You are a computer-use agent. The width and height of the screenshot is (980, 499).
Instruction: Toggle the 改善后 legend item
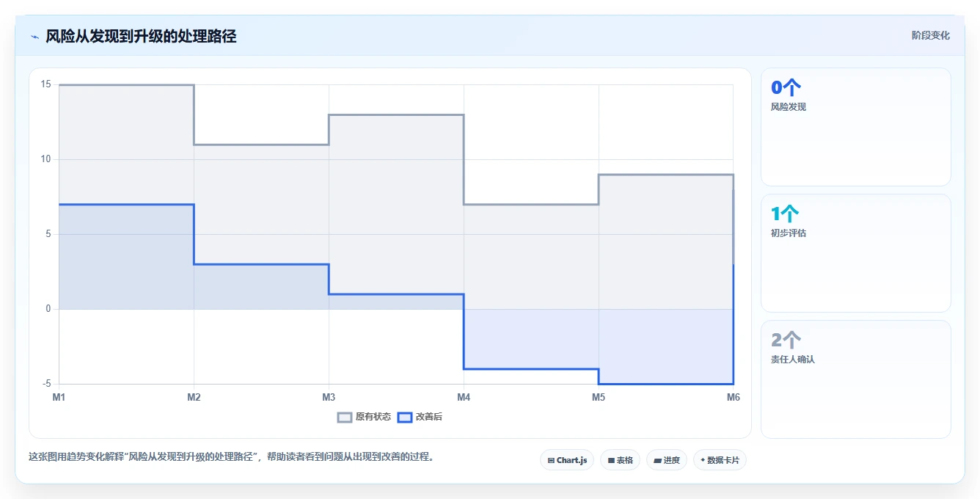(x=420, y=417)
